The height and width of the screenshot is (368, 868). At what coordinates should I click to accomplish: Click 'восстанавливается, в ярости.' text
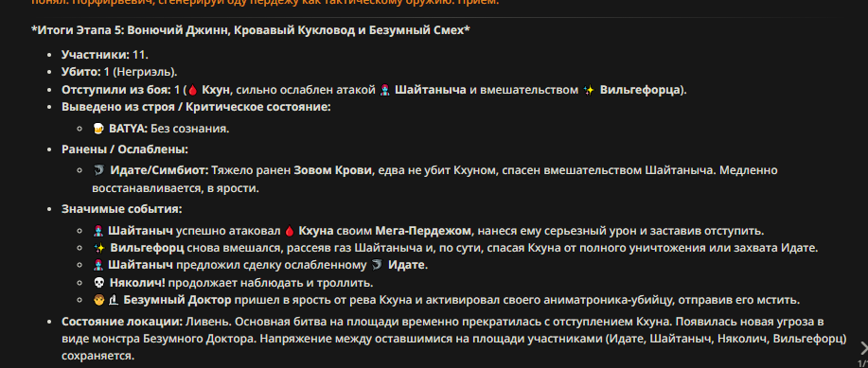tap(175, 188)
